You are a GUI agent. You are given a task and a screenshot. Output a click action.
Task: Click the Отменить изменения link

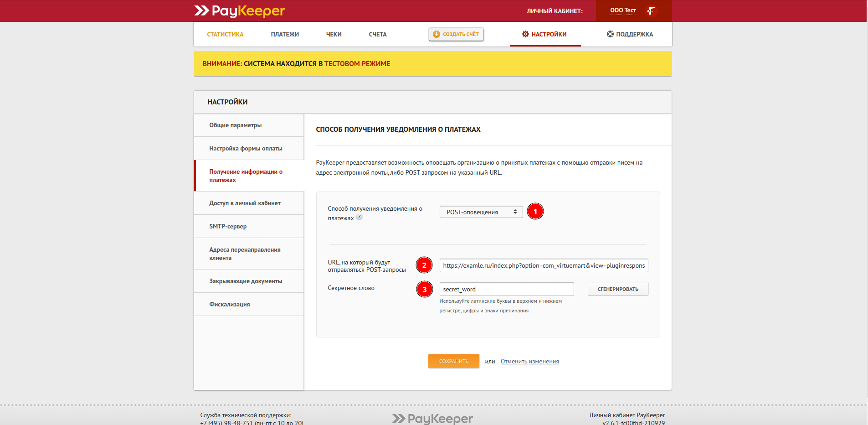point(529,362)
